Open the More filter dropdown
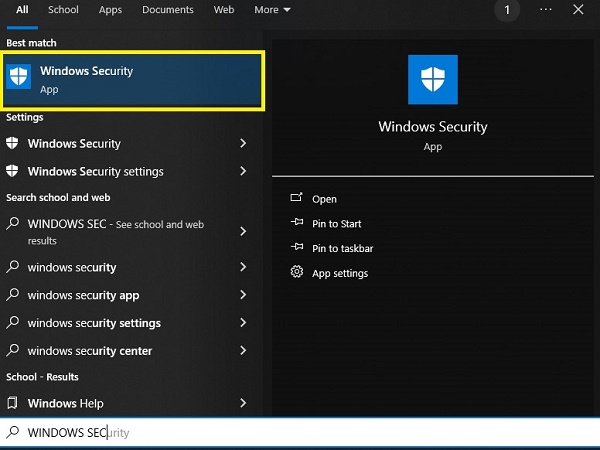The image size is (600, 450). point(272,10)
